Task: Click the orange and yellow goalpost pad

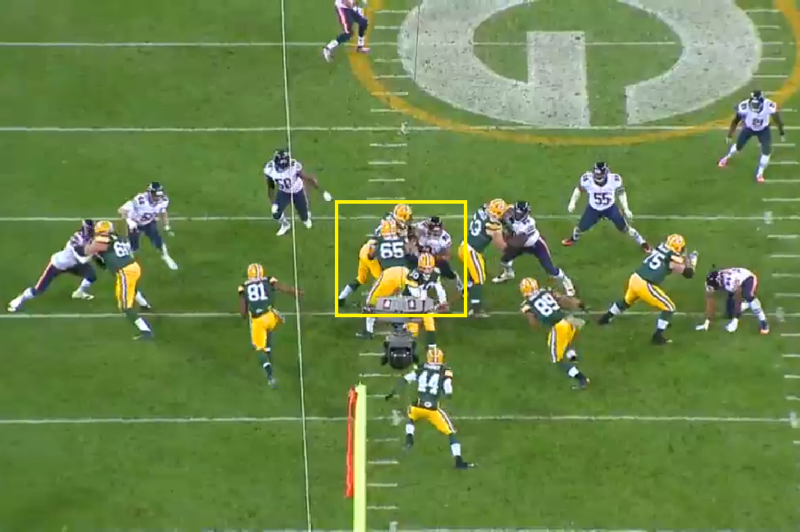Action: pos(356,456)
